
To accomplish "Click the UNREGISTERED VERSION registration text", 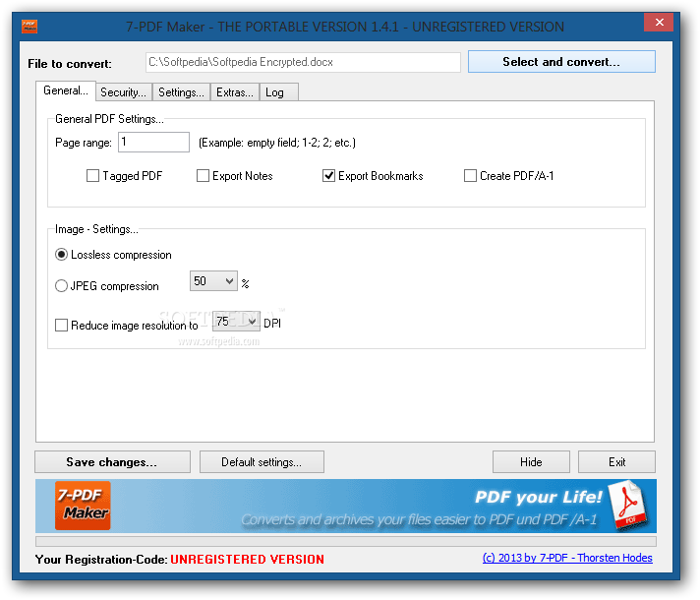I will [248, 560].
